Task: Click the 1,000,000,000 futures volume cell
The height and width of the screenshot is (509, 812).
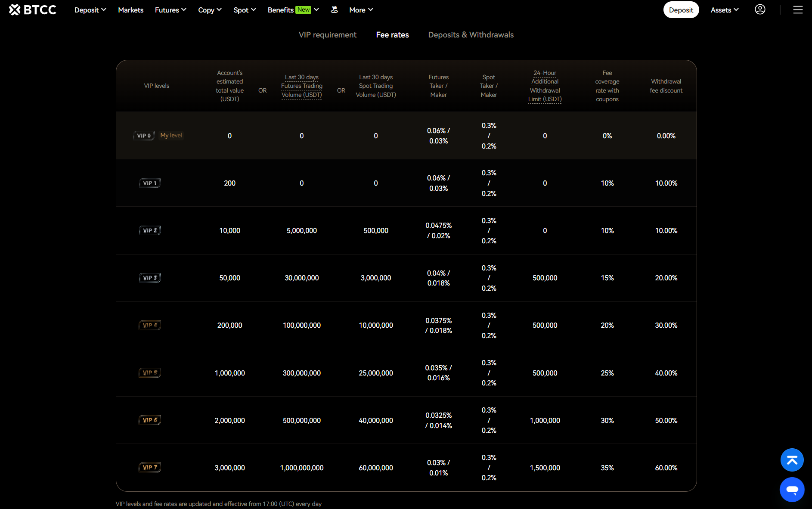Action: pos(302,468)
